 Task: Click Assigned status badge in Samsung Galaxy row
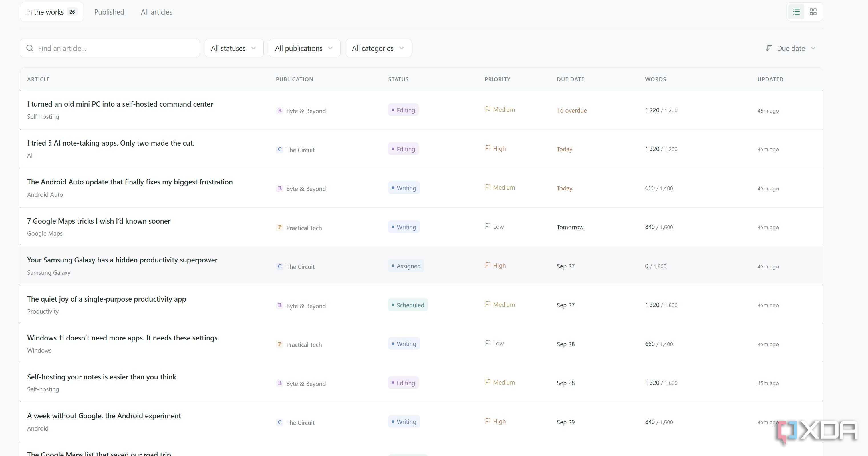406,266
